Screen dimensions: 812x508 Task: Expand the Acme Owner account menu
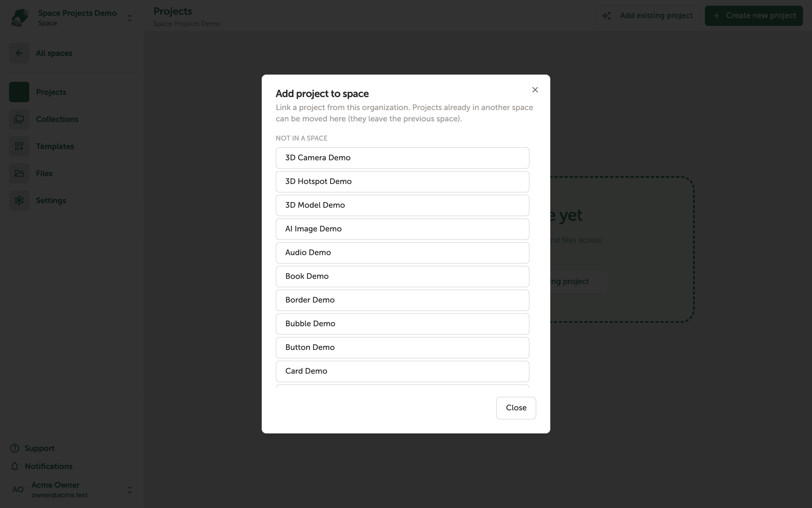click(129, 490)
